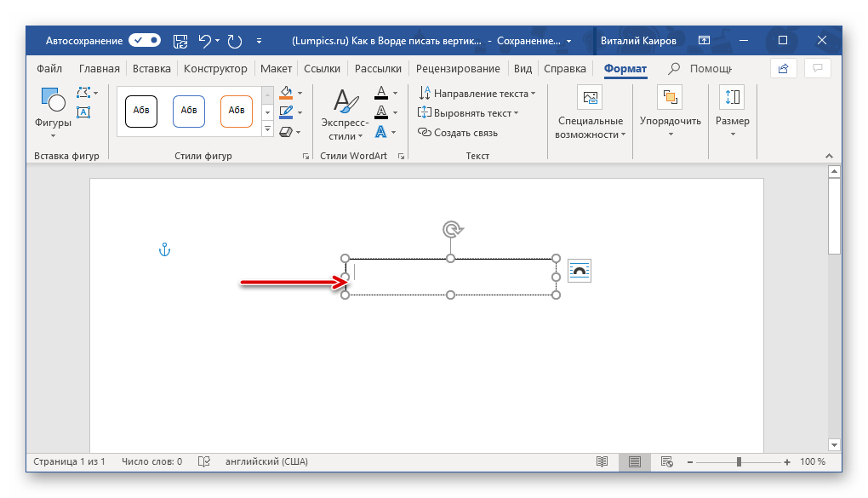This screenshot has height=498, width=868.
Task: Open Customize Quick Access Toolbar dropdown
Action: [259, 41]
